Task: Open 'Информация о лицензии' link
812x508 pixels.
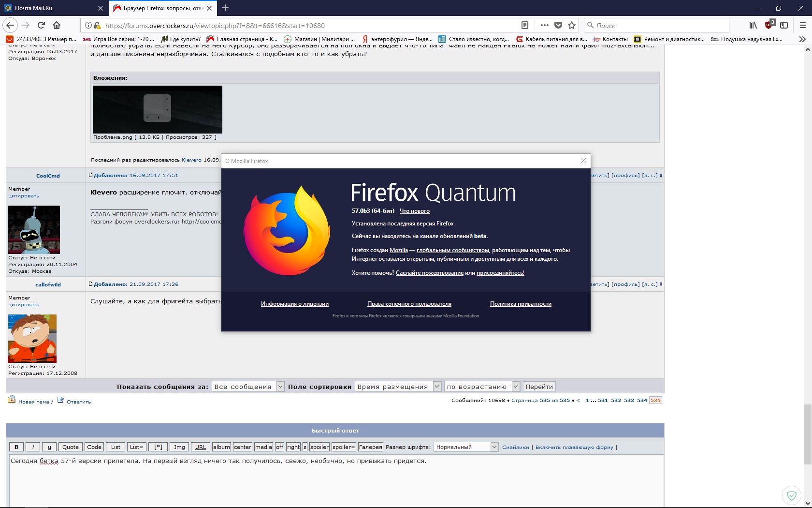Action: pos(295,304)
